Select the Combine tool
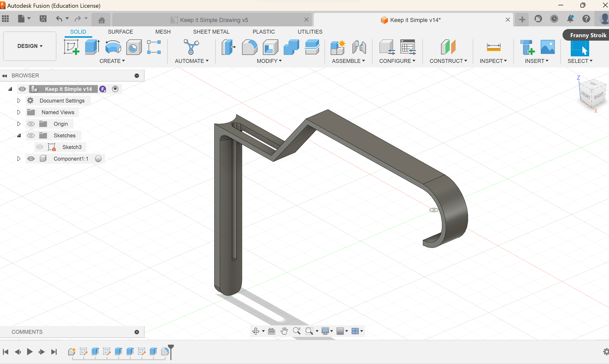The height and width of the screenshot is (364, 609). point(291,47)
